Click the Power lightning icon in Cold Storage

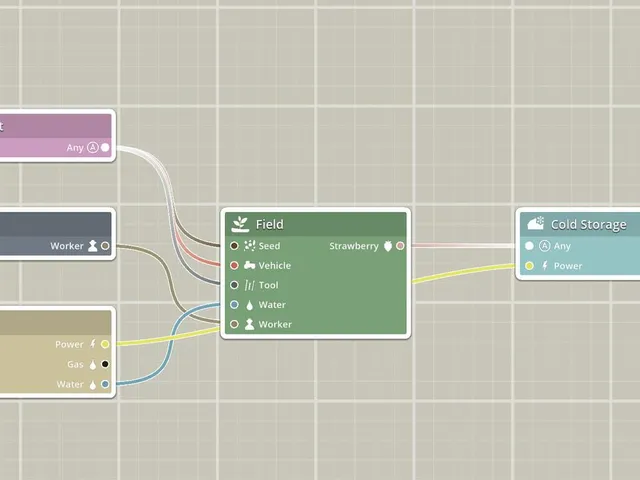click(x=544, y=266)
